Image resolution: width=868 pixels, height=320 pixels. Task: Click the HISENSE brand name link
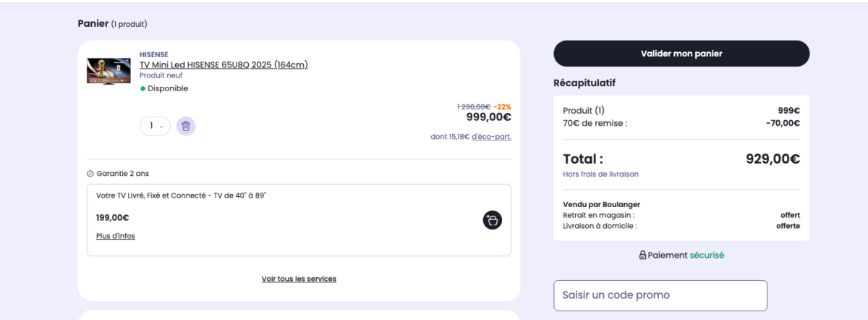pos(153,54)
